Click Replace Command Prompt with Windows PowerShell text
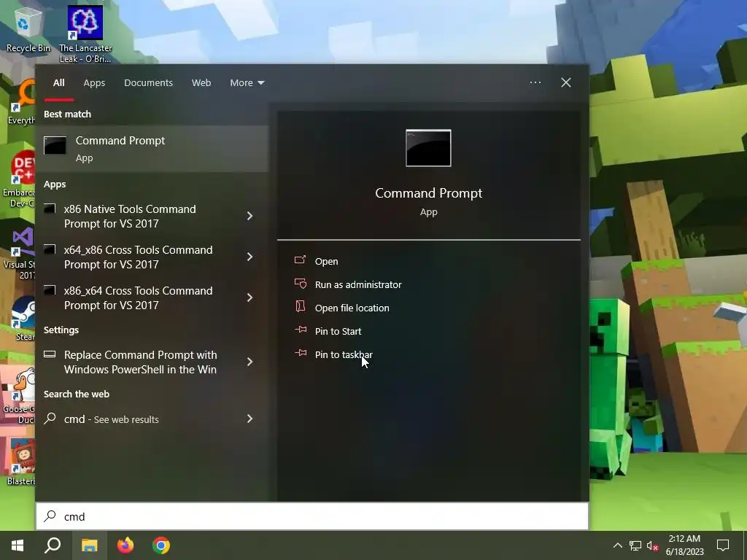Image resolution: width=747 pixels, height=560 pixels. [141, 362]
